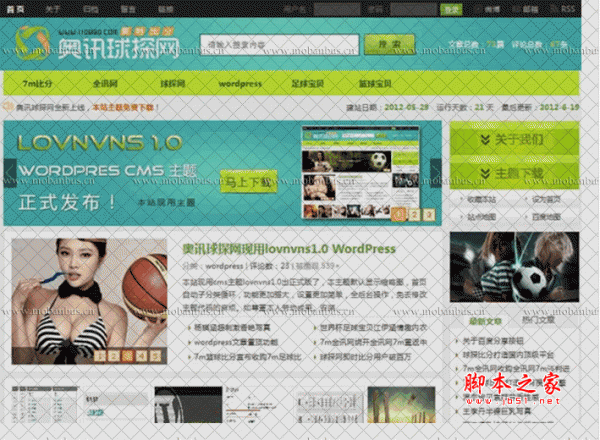Open the 关于 item in the top bar
The width and height of the screenshot is (600, 440).
52,9
